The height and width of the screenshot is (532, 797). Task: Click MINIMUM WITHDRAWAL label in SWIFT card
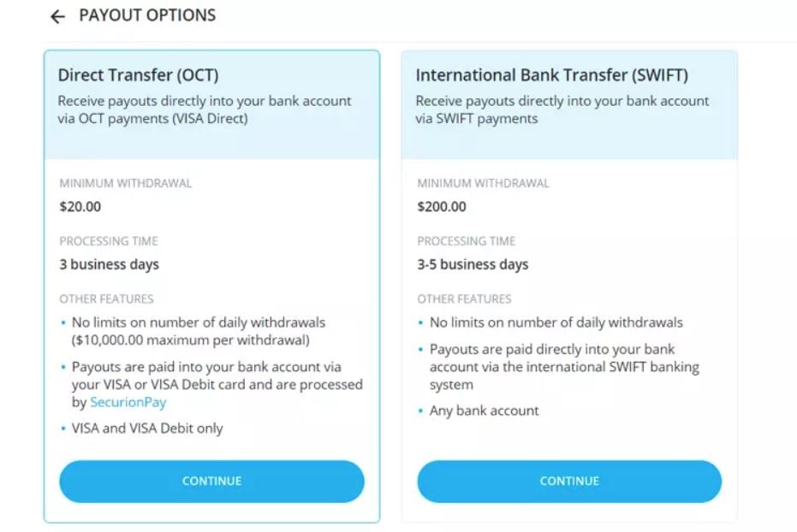click(x=483, y=183)
